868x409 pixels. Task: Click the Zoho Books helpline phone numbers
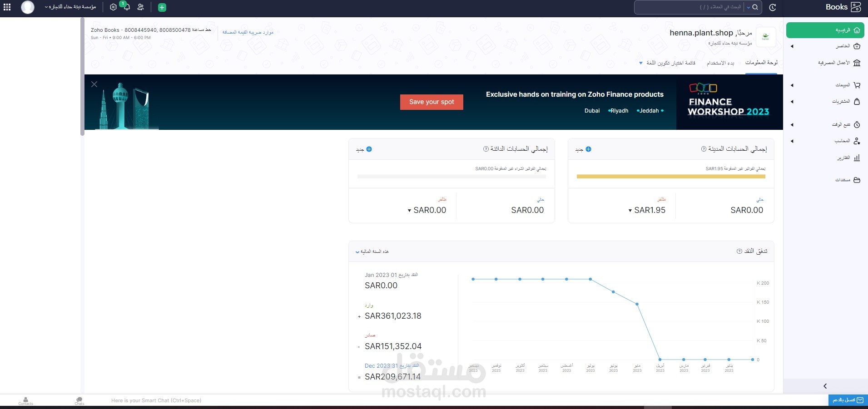click(158, 30)
